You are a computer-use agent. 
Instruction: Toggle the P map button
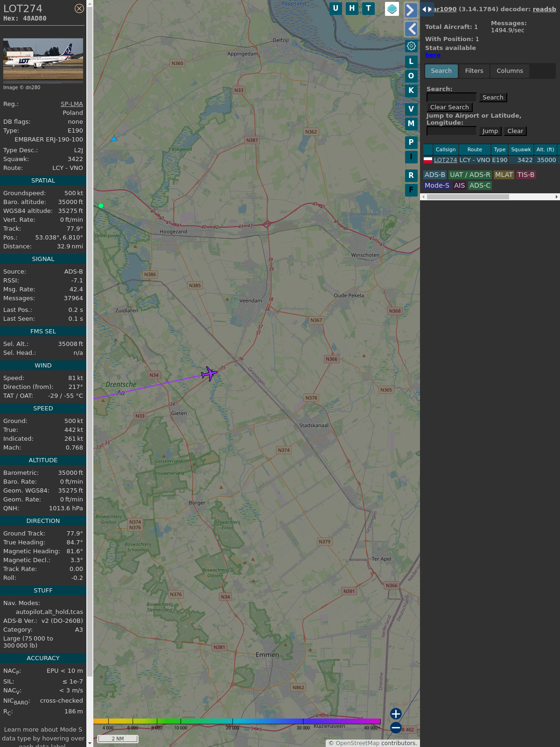pos(411,142)
